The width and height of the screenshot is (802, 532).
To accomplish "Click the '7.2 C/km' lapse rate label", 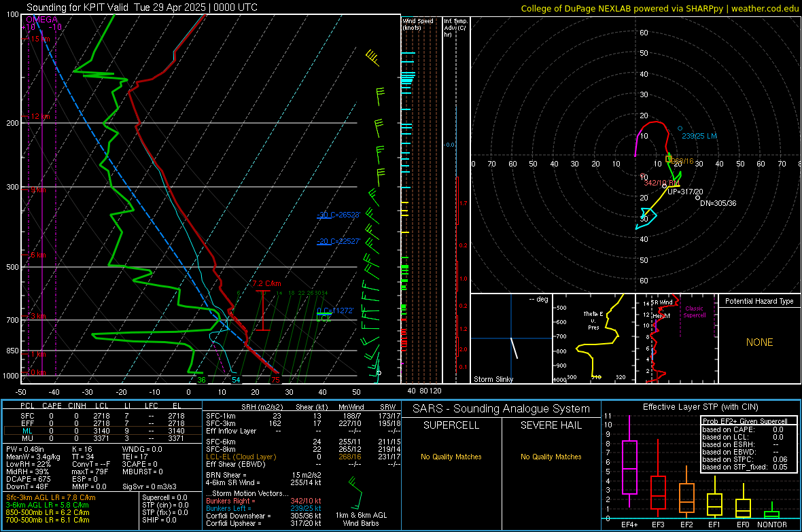I will pos(266,283).
